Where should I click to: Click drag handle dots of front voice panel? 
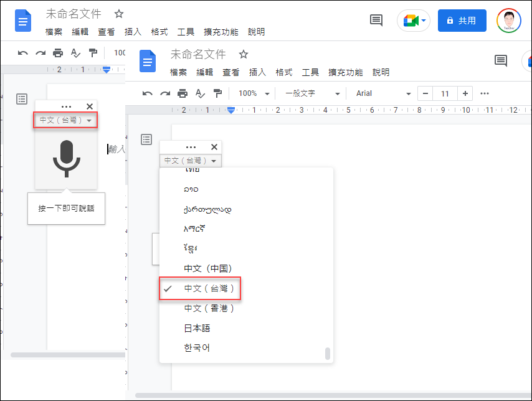tap(191, 147)
